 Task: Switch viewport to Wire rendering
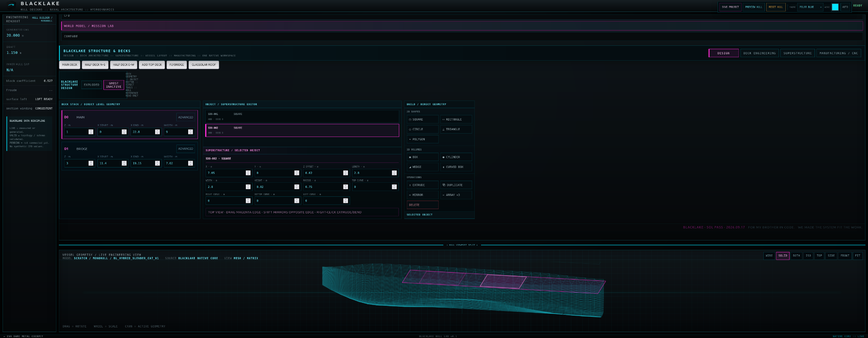pyautogui.click(x=769, y=256)
